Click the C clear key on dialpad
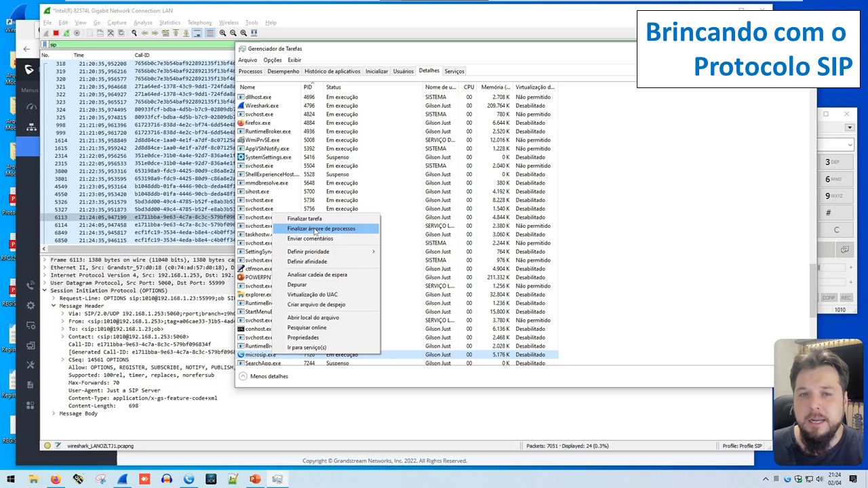868x488 pixels. [836, 230]
